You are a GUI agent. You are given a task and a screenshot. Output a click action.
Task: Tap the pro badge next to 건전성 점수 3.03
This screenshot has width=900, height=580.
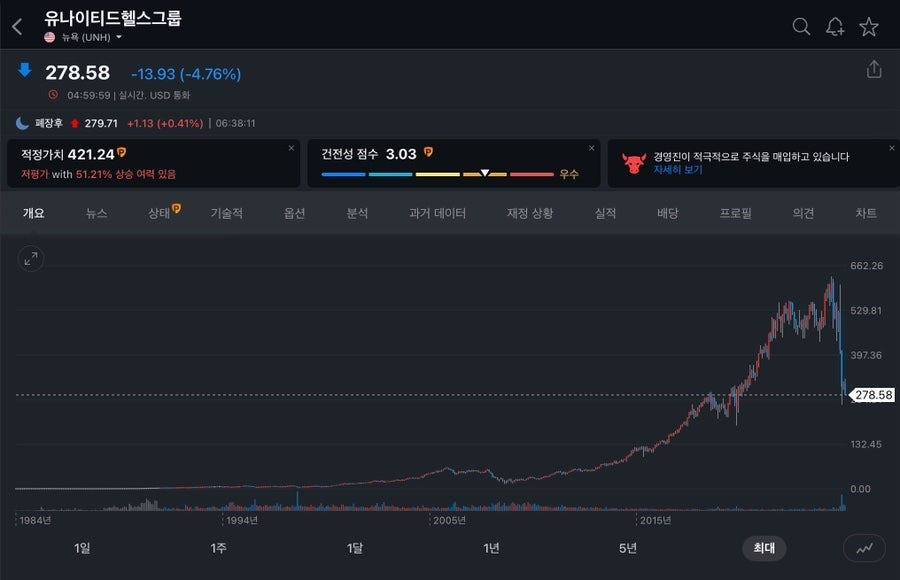(x=428, y=152)
